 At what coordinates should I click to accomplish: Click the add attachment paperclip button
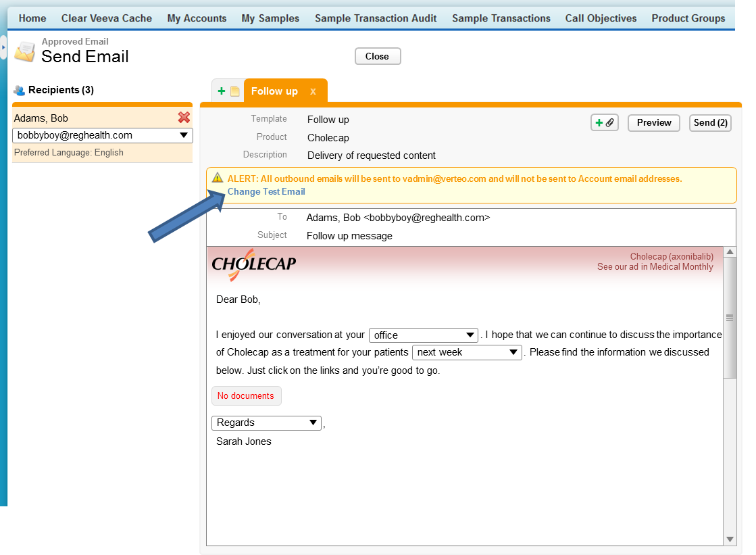coord(604,123)
